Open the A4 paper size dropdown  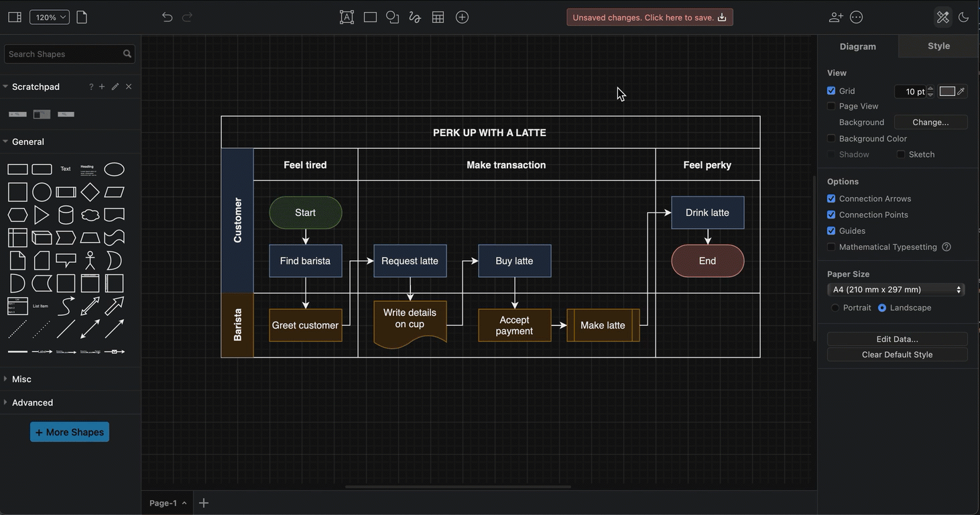[896, 290]
